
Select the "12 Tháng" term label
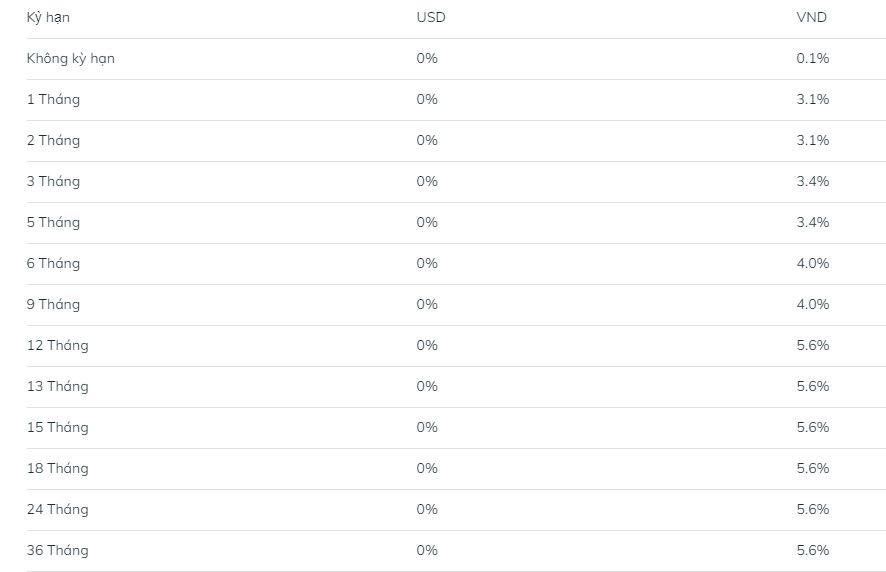coord(57,346)
